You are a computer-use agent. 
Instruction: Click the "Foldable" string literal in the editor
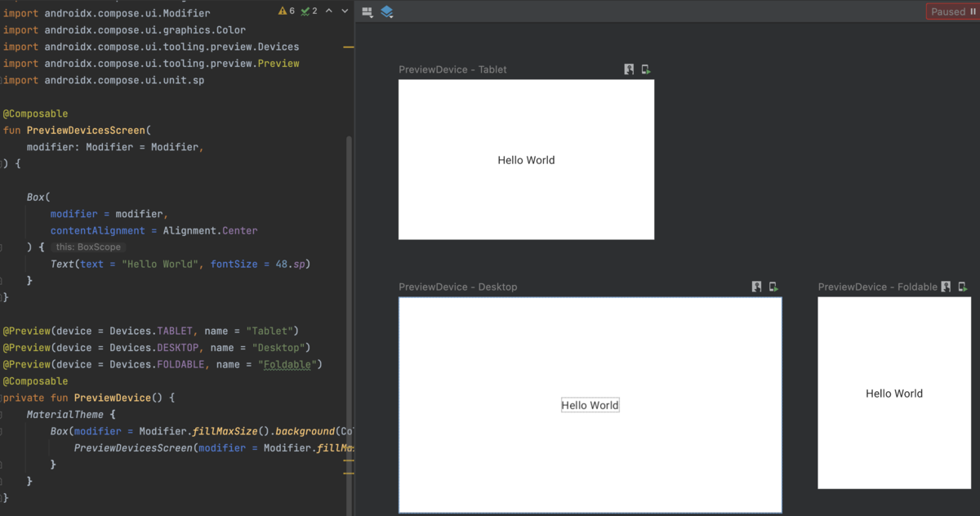(287, 364)
